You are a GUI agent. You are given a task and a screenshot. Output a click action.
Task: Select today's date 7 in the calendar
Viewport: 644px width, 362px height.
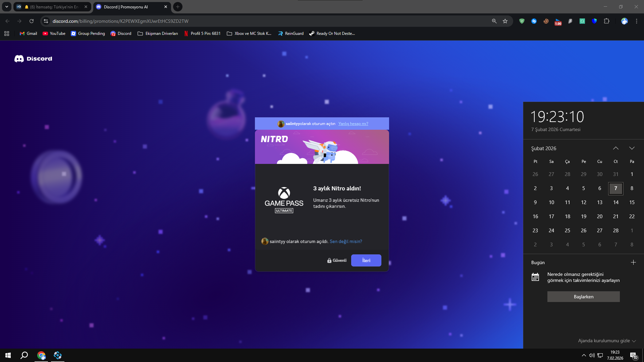point(616,188)
